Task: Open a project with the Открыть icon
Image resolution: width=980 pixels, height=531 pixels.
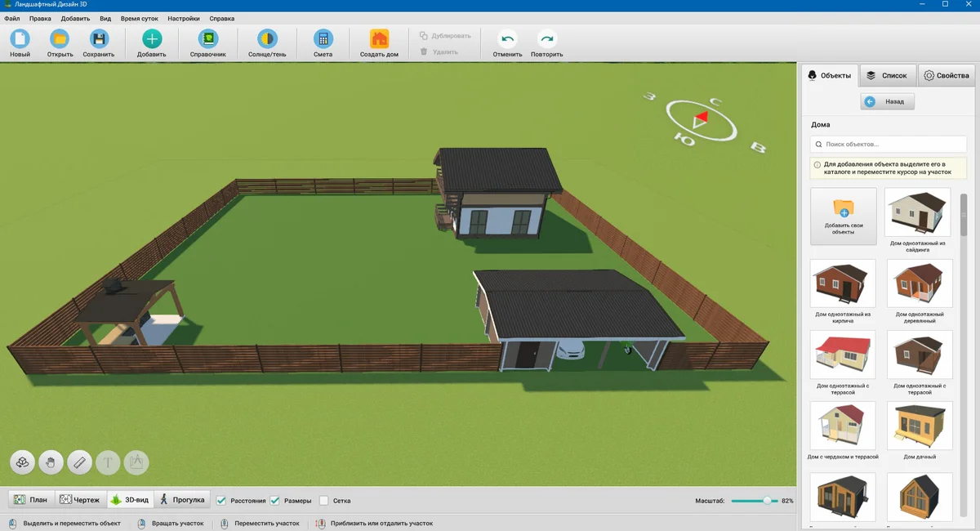Action: click(x=60, y=38)
